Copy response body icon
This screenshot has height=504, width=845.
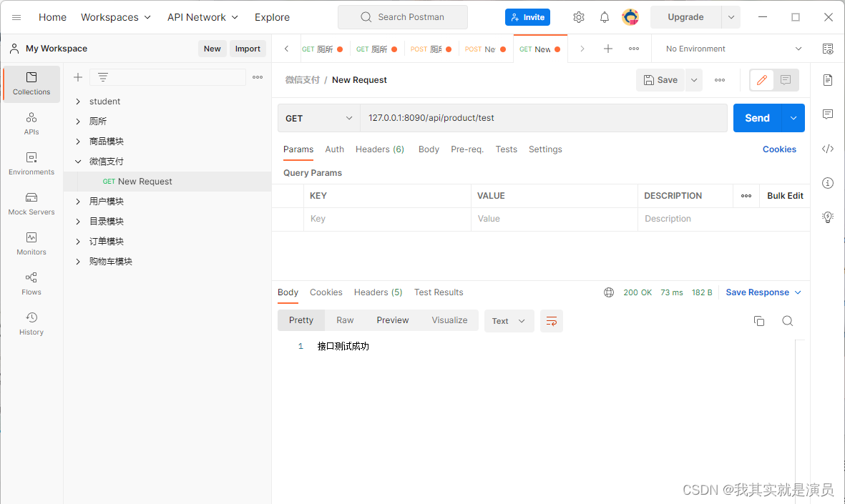pos(758,321)
